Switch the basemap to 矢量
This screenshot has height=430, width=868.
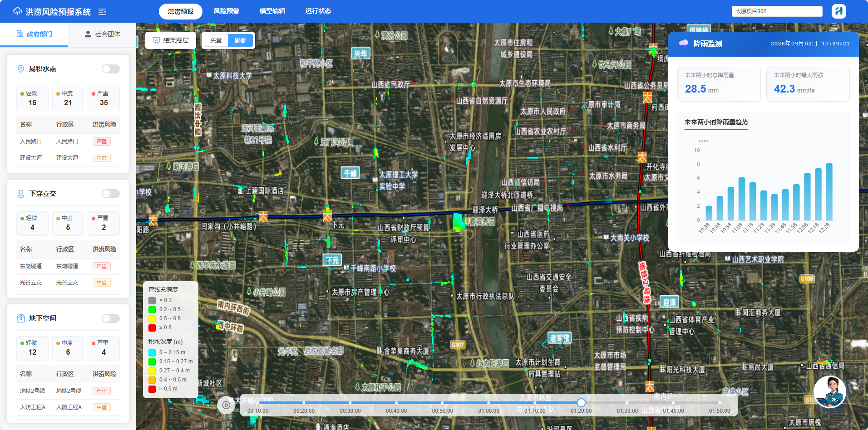point(216,40)
